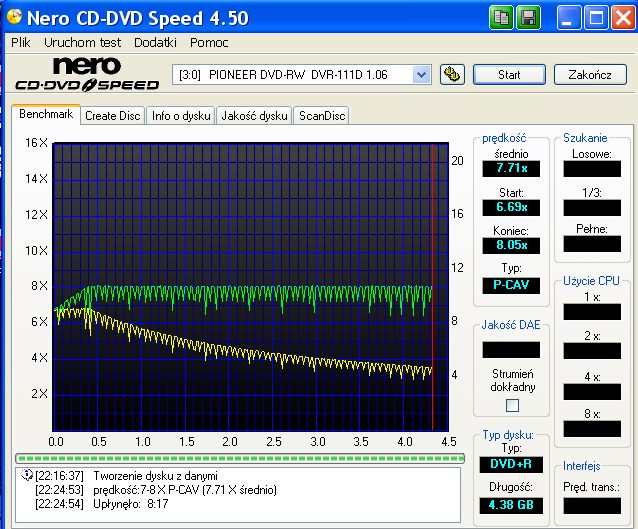This screenshot has height=529, width=638.
Task: Click the CPU usage 4 x field
Action: pyautogui.click(x=592, y=392)
